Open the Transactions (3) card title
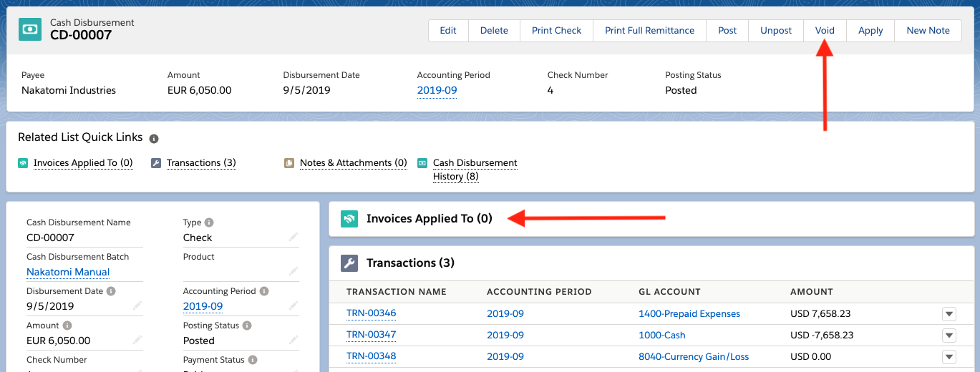 click(410, 263)
